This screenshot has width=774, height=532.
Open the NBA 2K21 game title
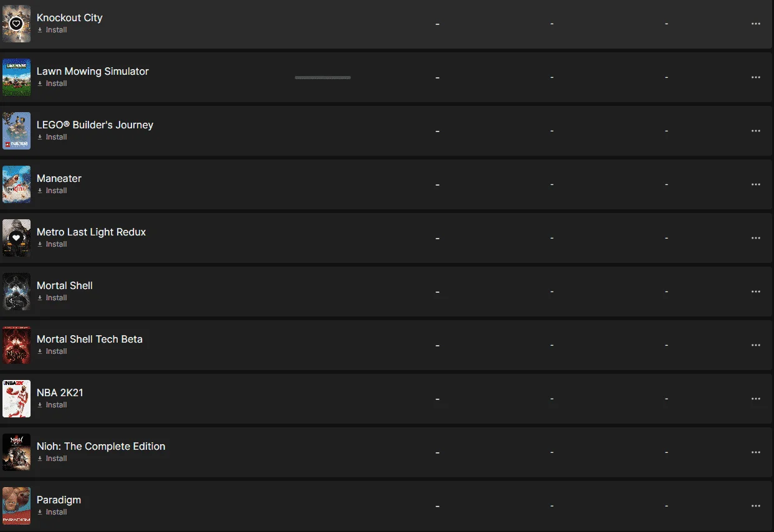tap(60, 392)
